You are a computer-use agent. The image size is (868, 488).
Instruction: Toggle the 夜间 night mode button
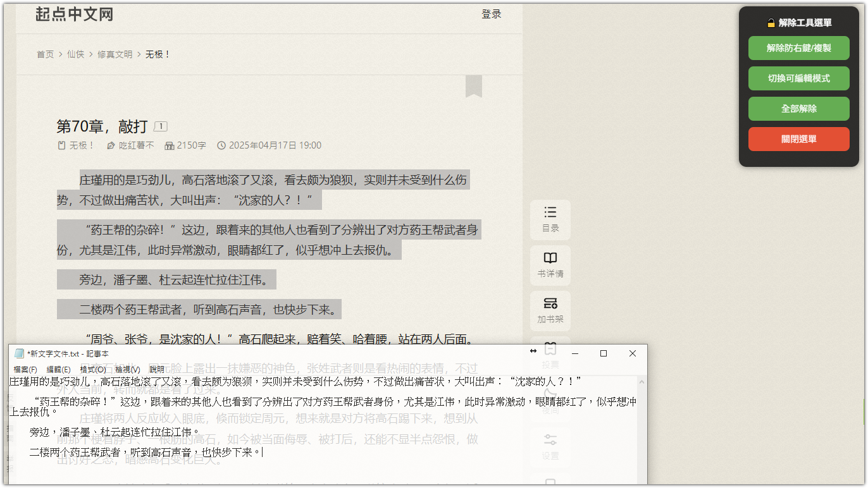(550, 401)
